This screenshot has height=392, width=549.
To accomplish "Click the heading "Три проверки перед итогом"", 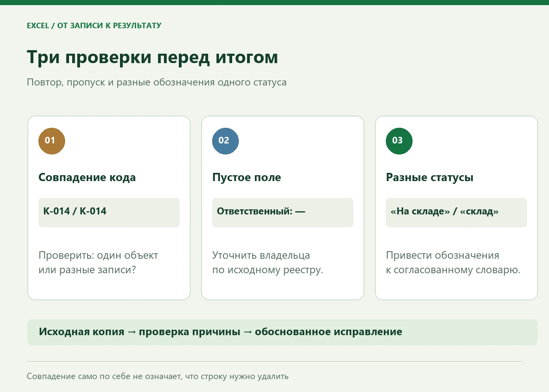I will [153, 57].
